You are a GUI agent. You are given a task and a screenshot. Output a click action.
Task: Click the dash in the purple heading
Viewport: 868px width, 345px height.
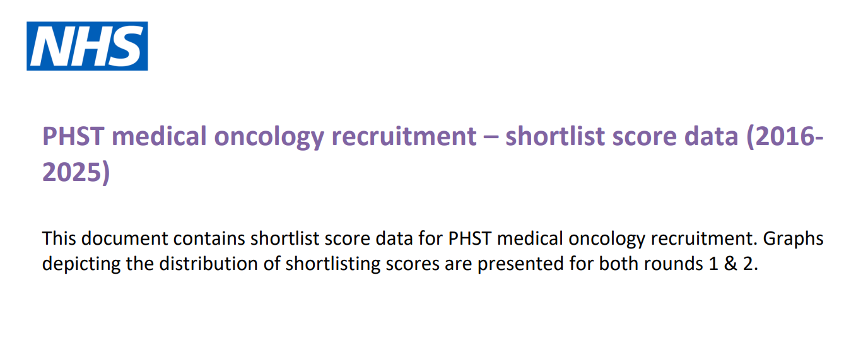click(491, 136)
